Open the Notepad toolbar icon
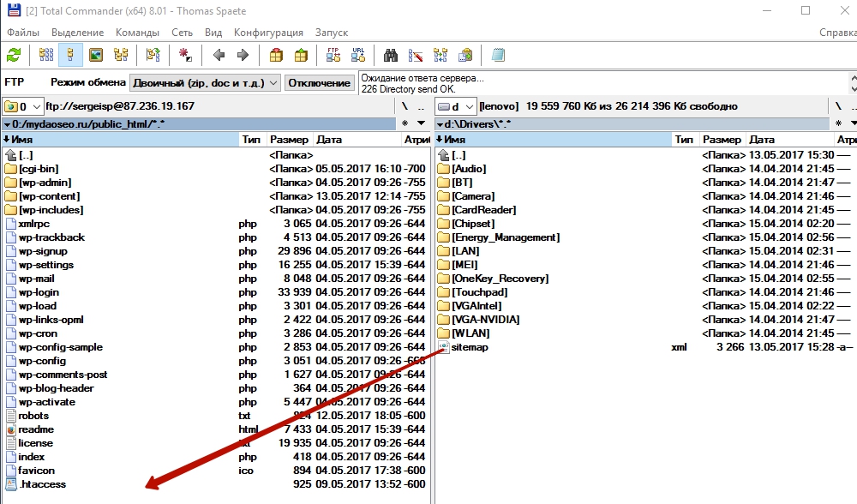 point(498,55)
